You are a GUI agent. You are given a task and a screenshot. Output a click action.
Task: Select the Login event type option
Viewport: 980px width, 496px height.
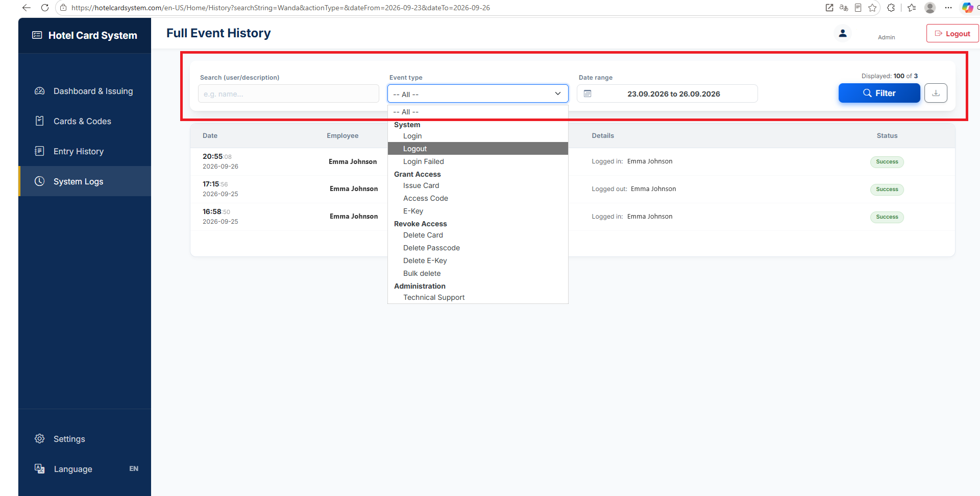[478, 136]
